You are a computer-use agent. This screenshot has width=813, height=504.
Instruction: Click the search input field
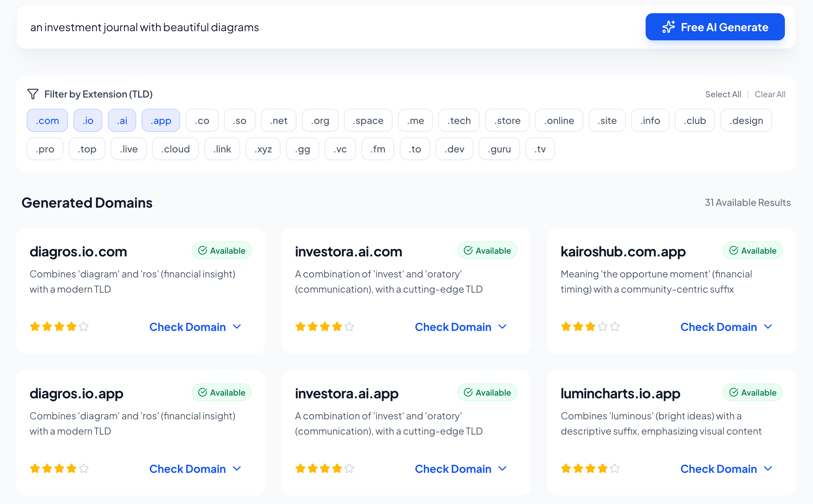pos(203,27)
